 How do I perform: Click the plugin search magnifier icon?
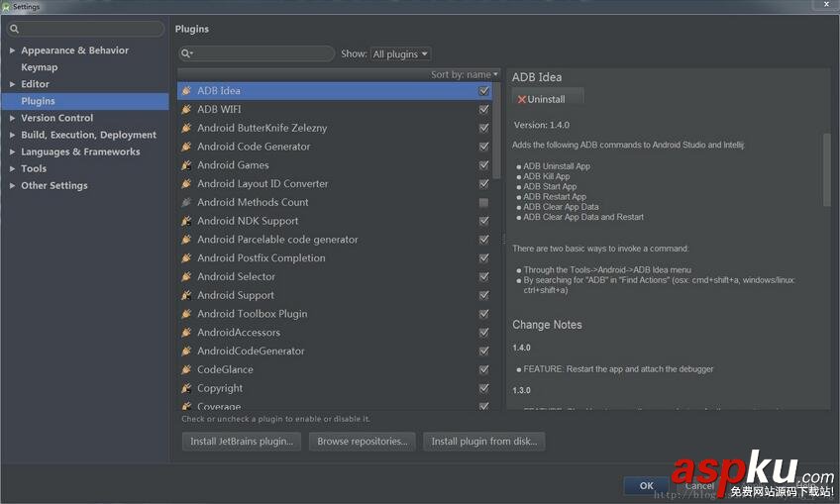pyautogui.click(x=186, y=53)
